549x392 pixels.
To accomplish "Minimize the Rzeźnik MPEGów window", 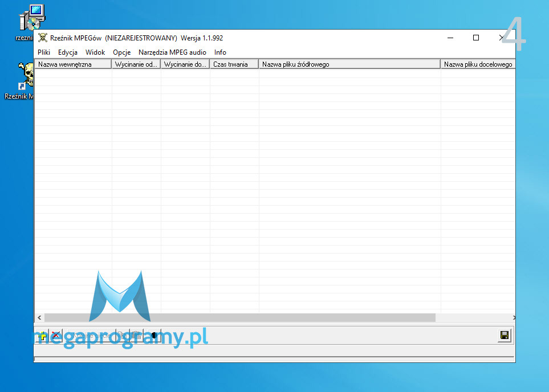I will [x=450, y=38].
